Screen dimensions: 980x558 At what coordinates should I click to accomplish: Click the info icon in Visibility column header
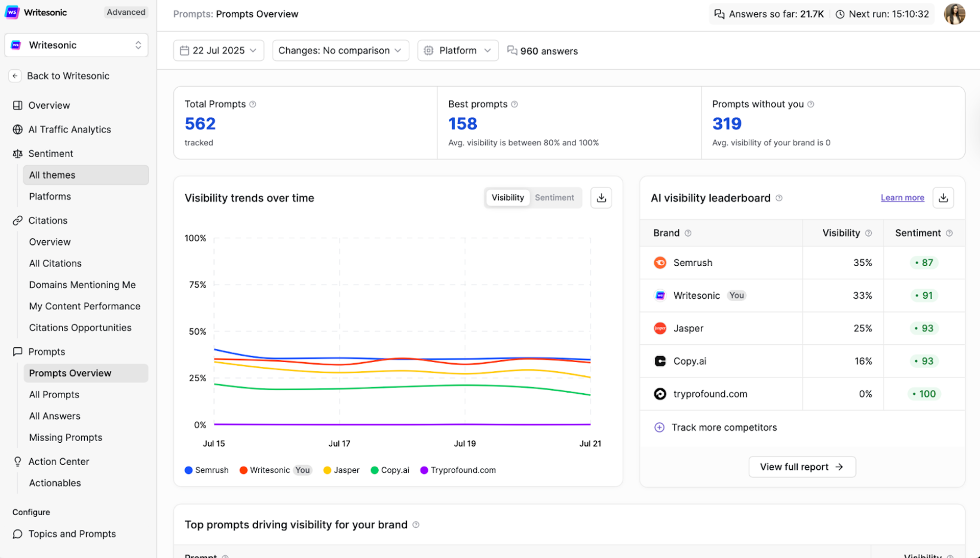[x=868, y=233]
